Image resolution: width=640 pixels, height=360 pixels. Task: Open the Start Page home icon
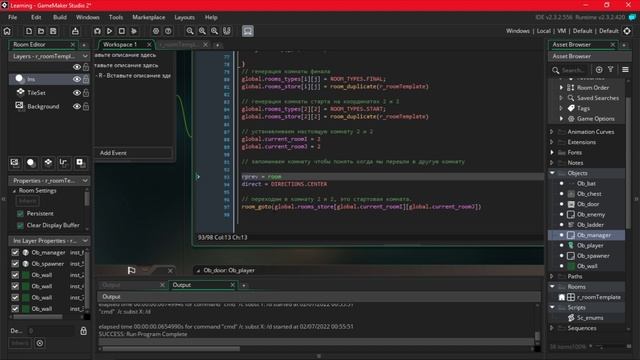(7, 31)
